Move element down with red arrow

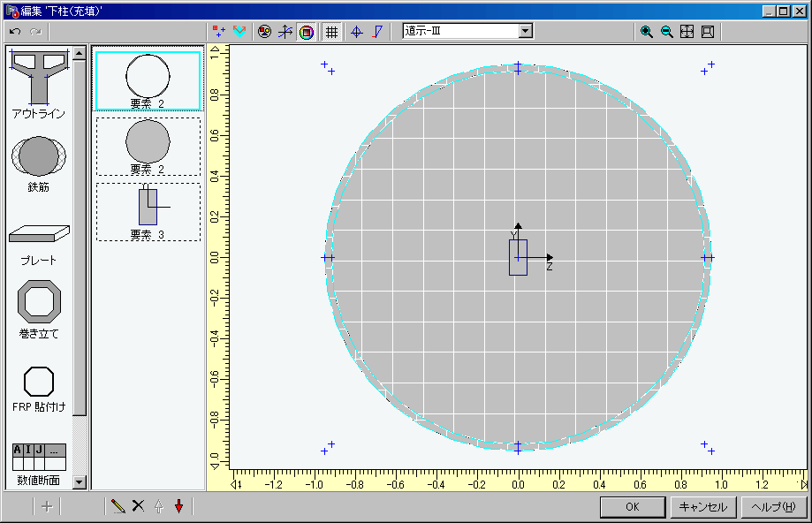tap(178, 506)
